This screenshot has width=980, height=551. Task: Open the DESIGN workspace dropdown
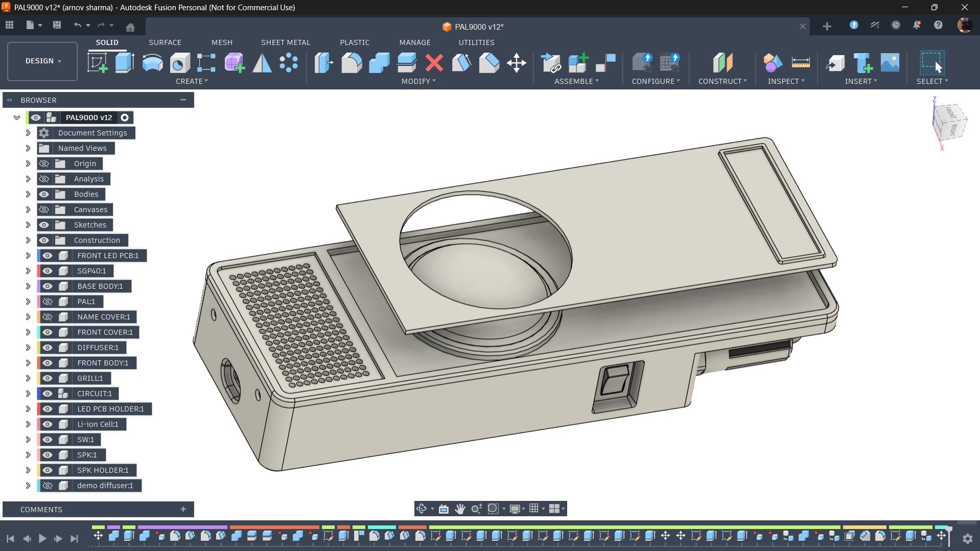42,61
